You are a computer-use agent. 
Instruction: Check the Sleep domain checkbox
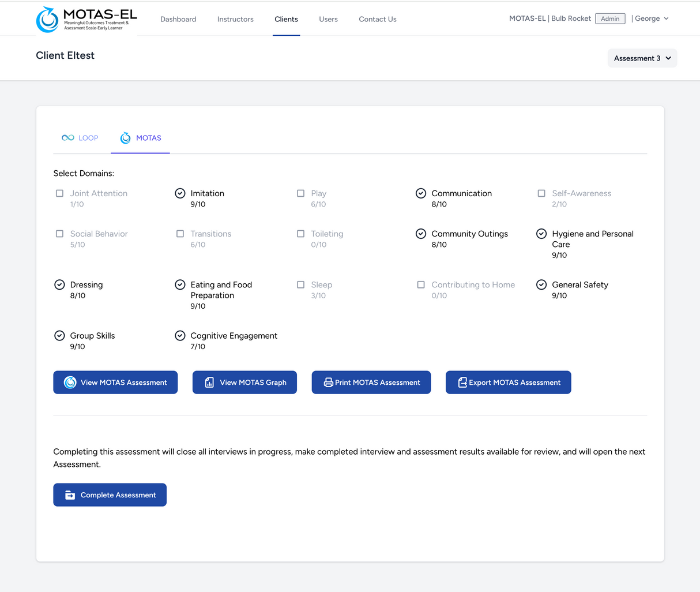tap(300, 284)
